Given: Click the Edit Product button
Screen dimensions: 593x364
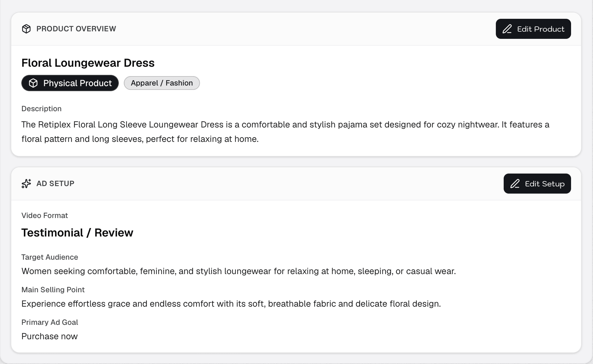Looking at the screenshot, I should coord(533,29).
